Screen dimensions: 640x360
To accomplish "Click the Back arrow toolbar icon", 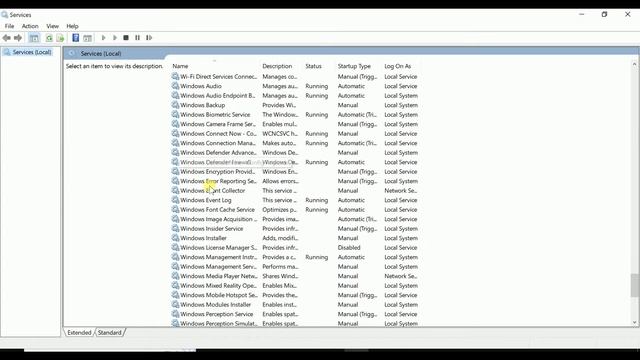I will tap(7, 38).
